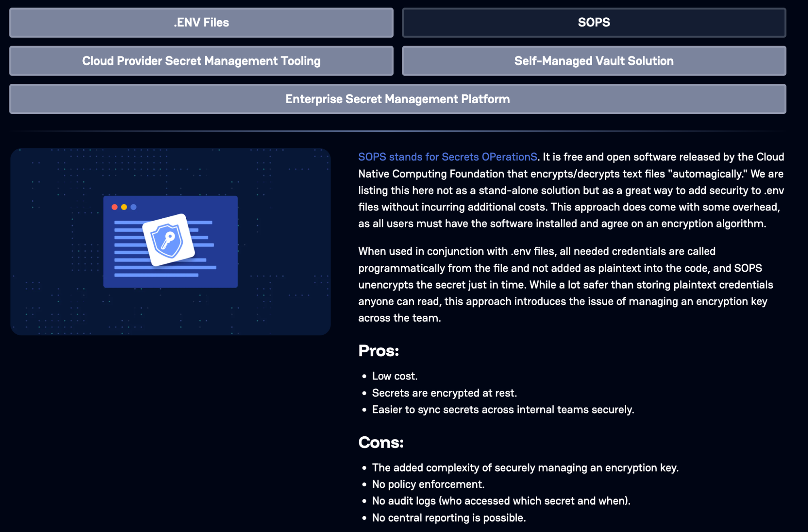Click the yellow dot in illustrated window
Screen dimensions: 808x532
coord(124,207)
